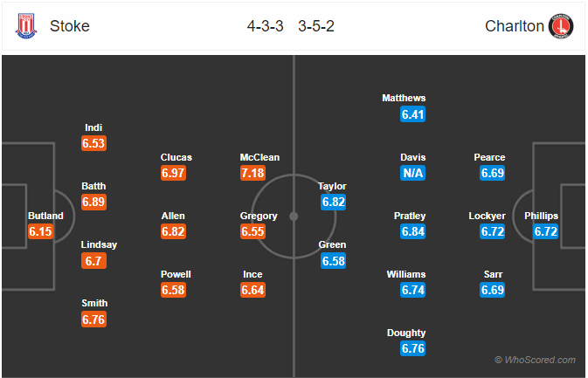The height and width of the screenshot is (378, 588).
Task: Click the Pratley player name
Action: [x=410, y=216]
